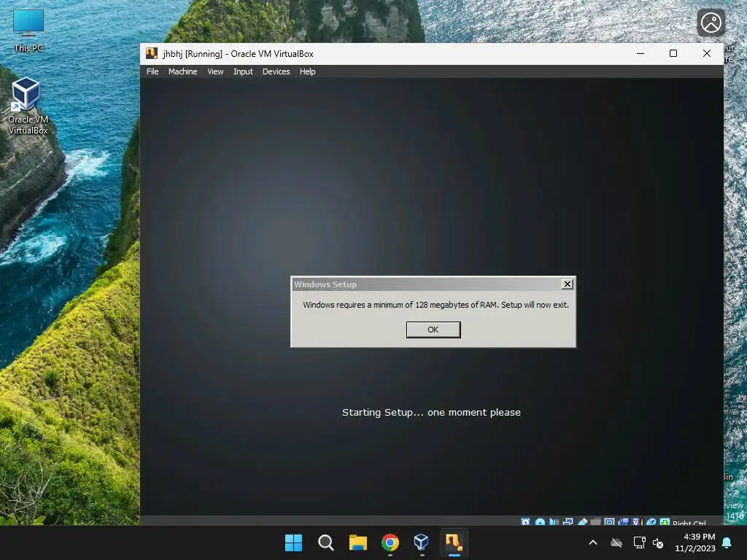Open the File menu in VirtualBox
The image size is (747, 560).
152,71
